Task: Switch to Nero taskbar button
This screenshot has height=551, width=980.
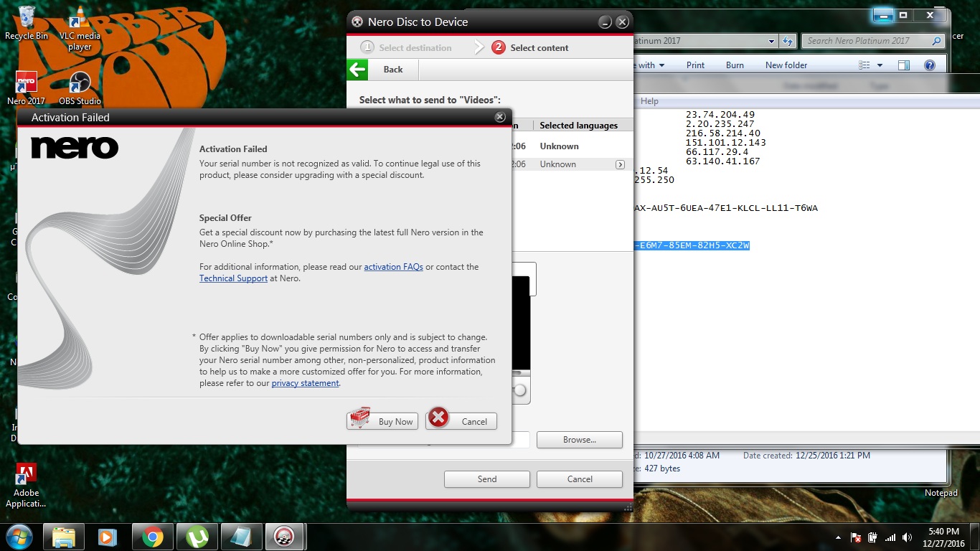Action: click(x=286, y=537)
